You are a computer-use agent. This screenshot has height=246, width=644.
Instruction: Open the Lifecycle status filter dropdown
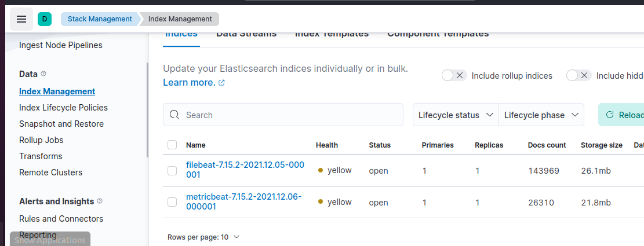coord(456,115)
